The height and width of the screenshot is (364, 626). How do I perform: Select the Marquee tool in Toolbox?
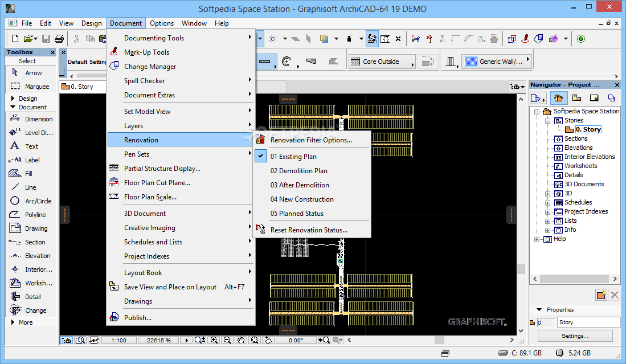[x=31, y=86]
